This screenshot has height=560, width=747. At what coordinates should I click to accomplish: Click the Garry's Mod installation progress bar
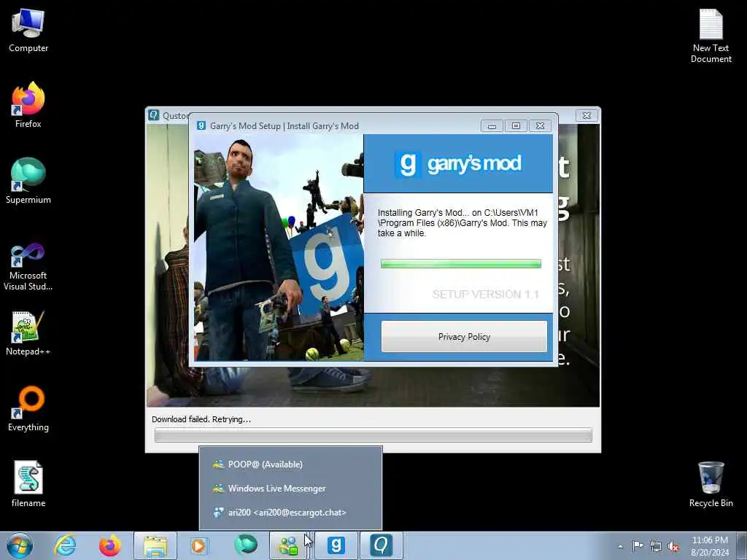461,264
